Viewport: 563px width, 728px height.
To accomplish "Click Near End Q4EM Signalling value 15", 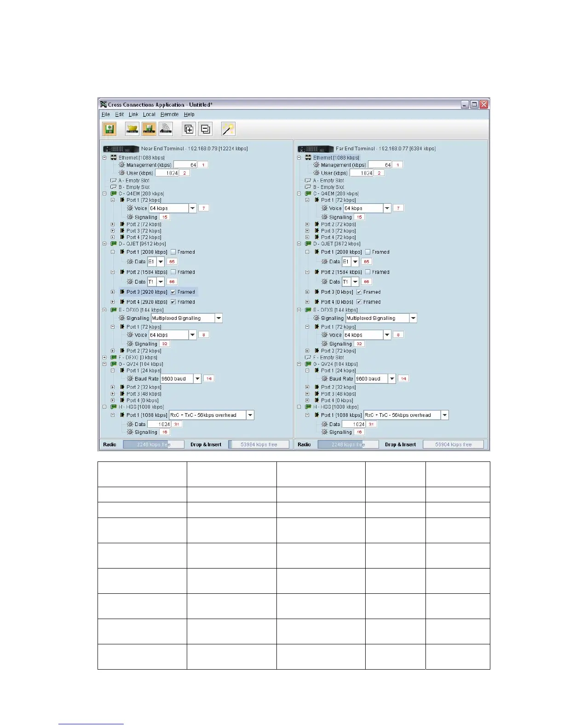I will pyautogui.click(x=165, y=217).
